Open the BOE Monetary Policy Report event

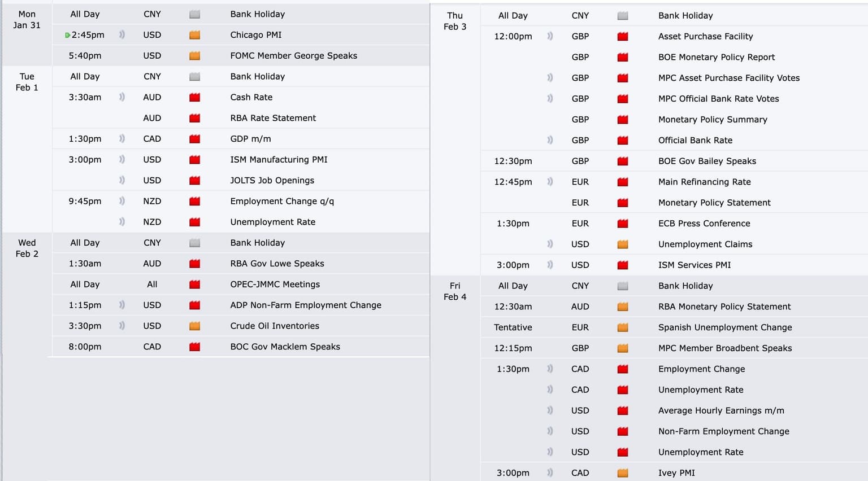tap(716, 57)
